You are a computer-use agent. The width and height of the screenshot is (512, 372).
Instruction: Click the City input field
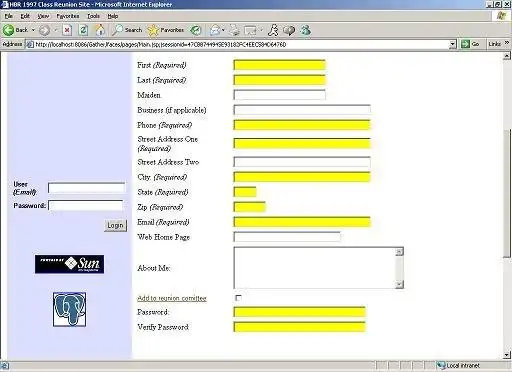[x=302, y=177]
